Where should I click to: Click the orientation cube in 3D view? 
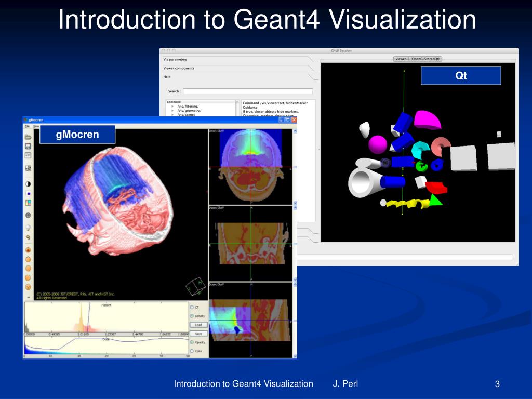[196, 287]
